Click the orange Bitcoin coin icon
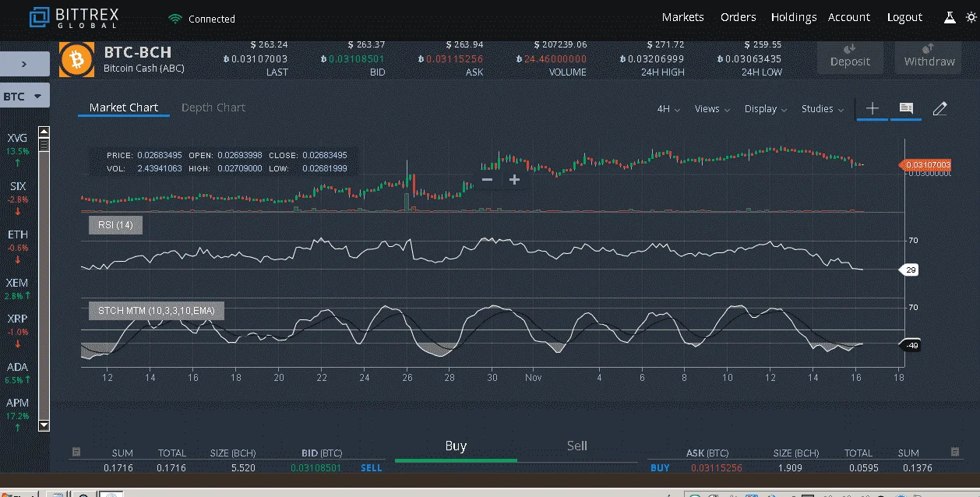Viewport: 980px width, 497px height. click(x=76, y=59)
